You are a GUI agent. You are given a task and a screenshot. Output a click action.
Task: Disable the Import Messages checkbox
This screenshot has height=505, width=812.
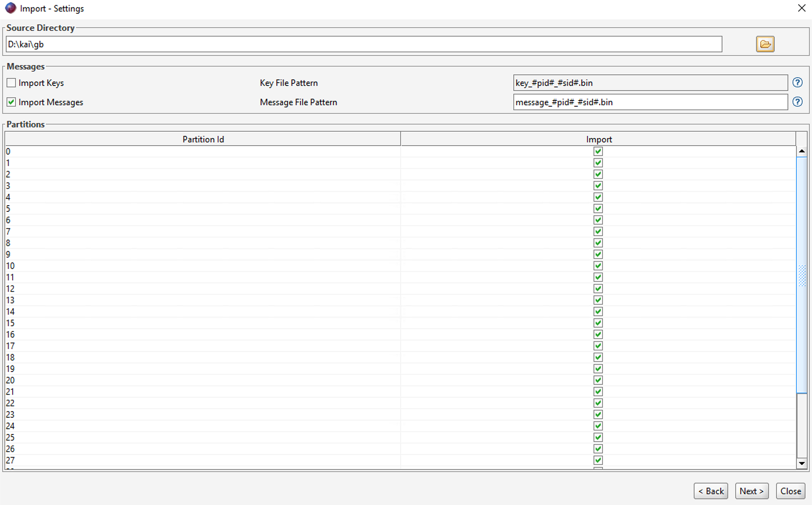coord(11,102)
